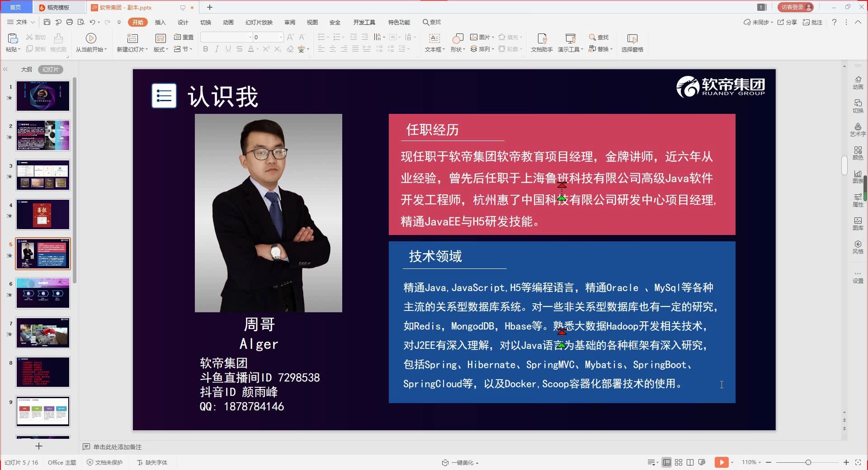Toggle Underline formatting
Image resolution: width=868 pixels, height=470 pixels.
[228, 49]
